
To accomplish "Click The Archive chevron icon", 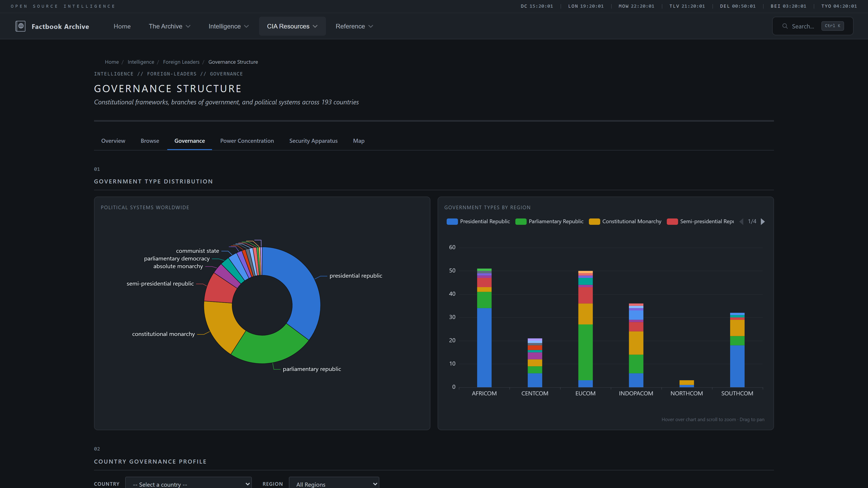I will 188,26.
